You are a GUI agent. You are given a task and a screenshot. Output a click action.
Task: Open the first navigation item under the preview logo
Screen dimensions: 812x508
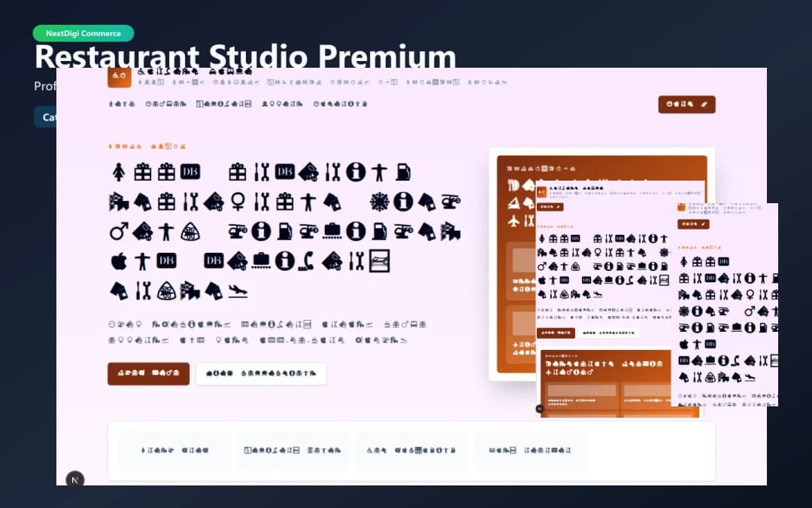pyautogui.click(x=122, y=104)
